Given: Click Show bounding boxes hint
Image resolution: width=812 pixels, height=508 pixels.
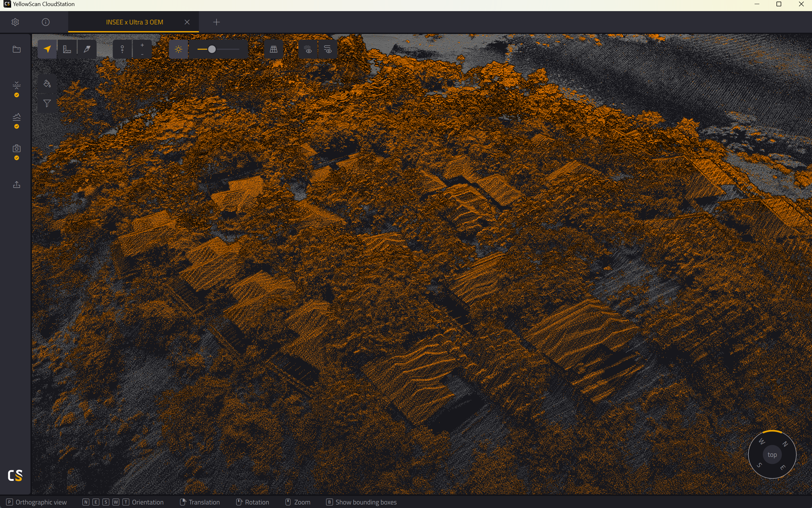Looking at the screenshot, I should point(366,502).
